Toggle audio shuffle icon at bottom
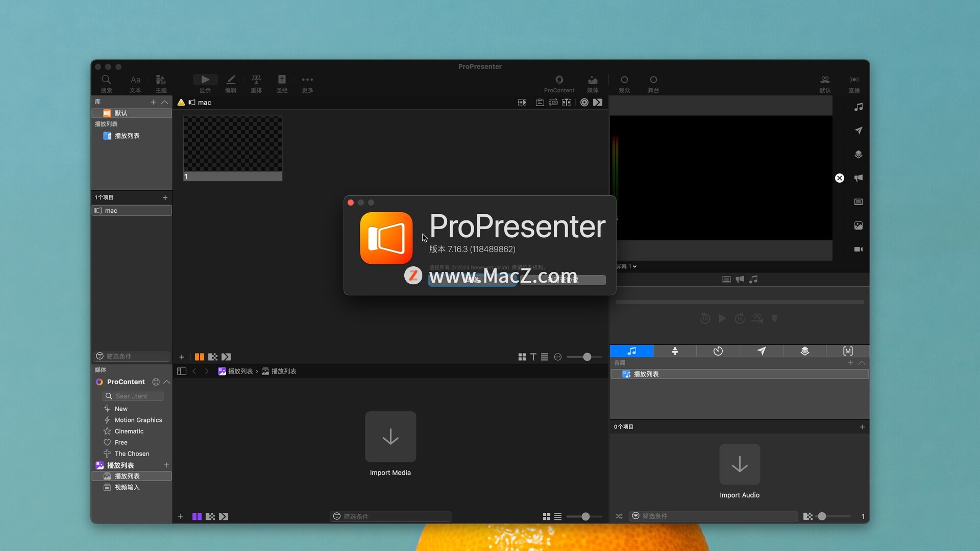The image size is (980, 551). click(619, 516)
